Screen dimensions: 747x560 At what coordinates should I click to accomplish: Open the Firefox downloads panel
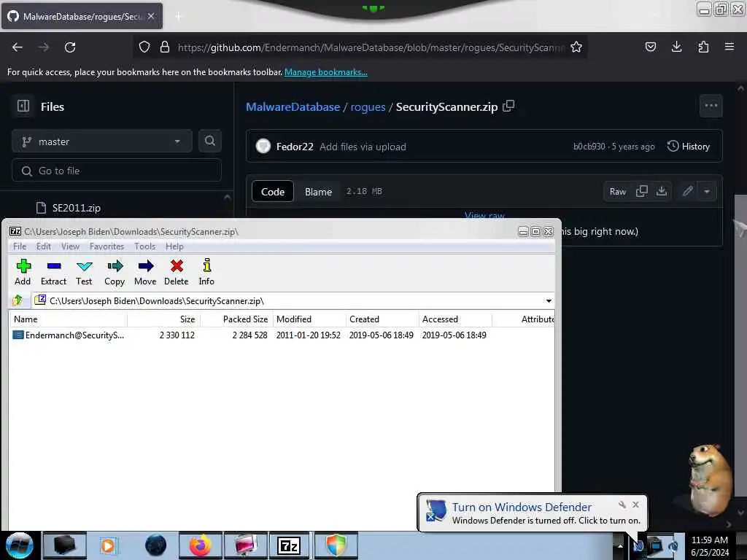676,47
